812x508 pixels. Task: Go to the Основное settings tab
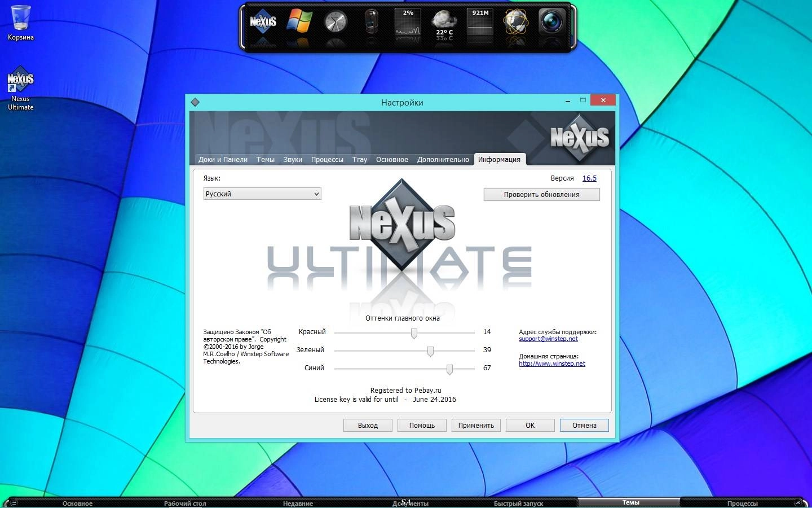pyautogui.click(x=392, y=160)
